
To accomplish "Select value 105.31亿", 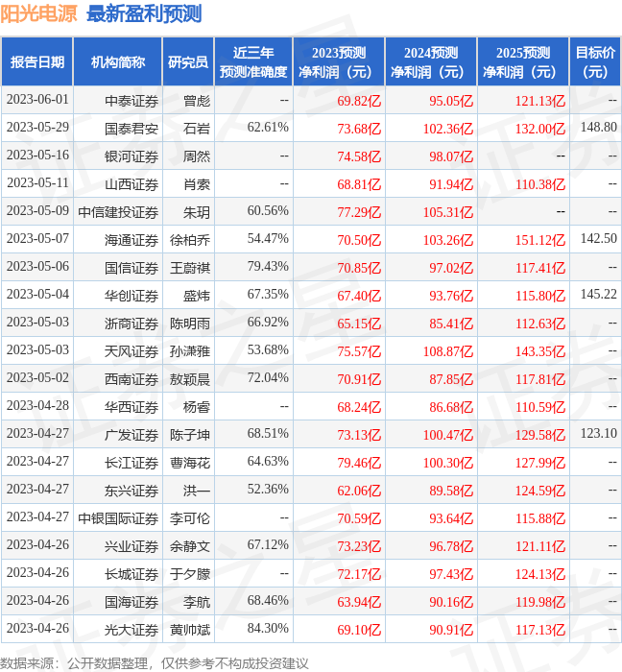I will [448, 212].
